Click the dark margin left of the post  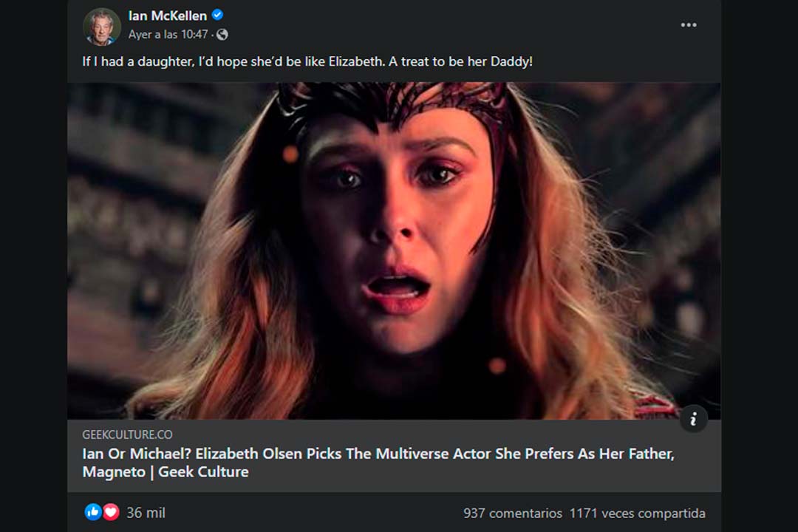coord(33,266)
